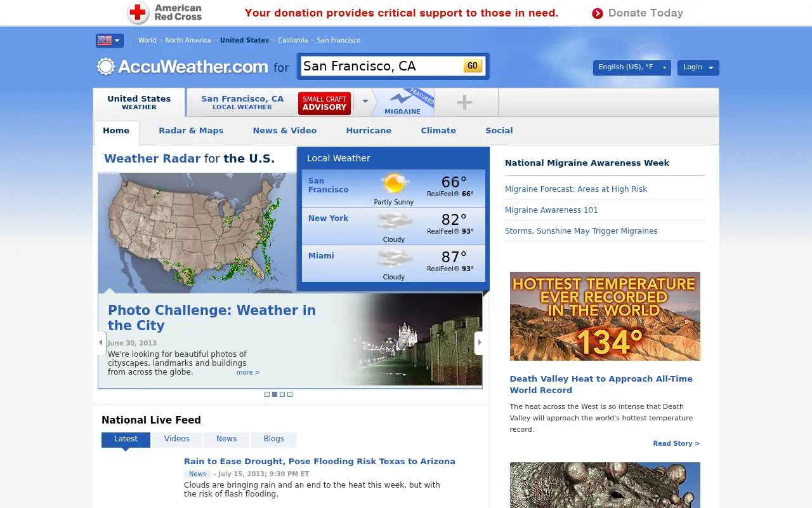Image resolution: width=812 pixels, height=508 pixels.
Task: Open Photo Challenge: Weather in the City headline
Action: [212, 318]
